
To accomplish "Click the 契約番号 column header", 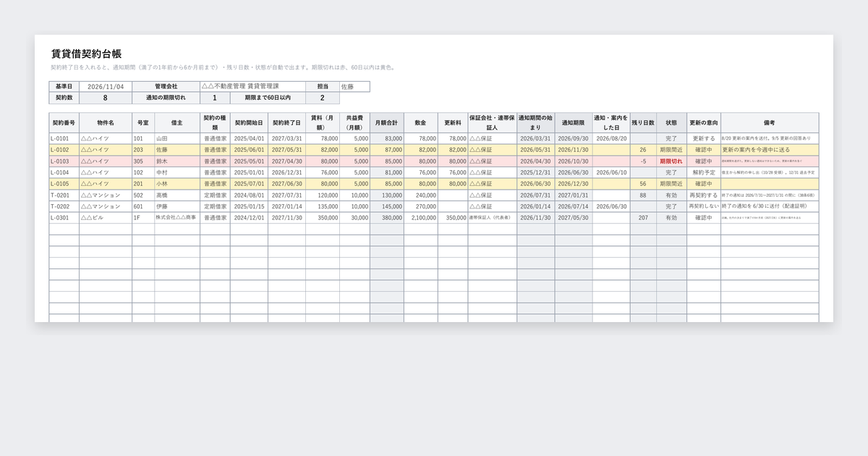I will [x=64, y=122].
